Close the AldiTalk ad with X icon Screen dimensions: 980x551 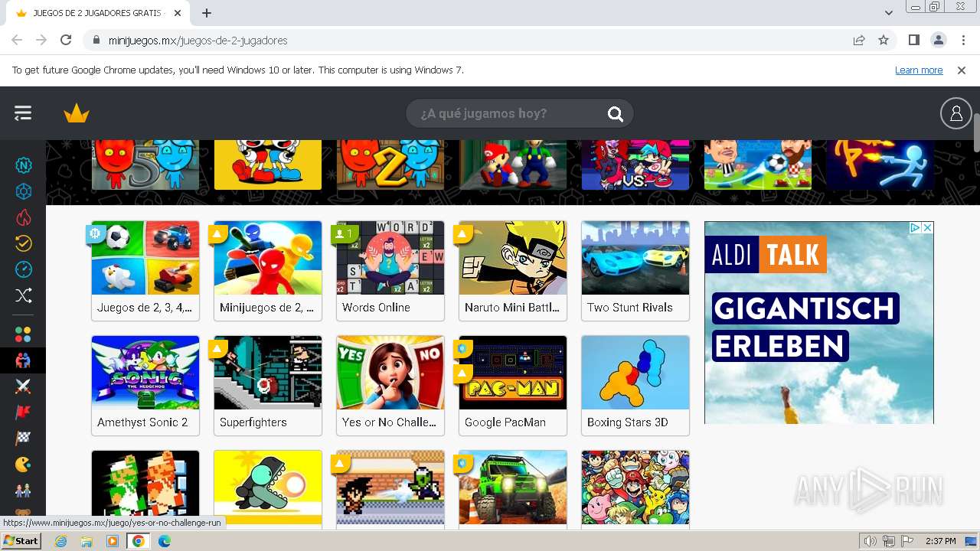tap(927, 228)
